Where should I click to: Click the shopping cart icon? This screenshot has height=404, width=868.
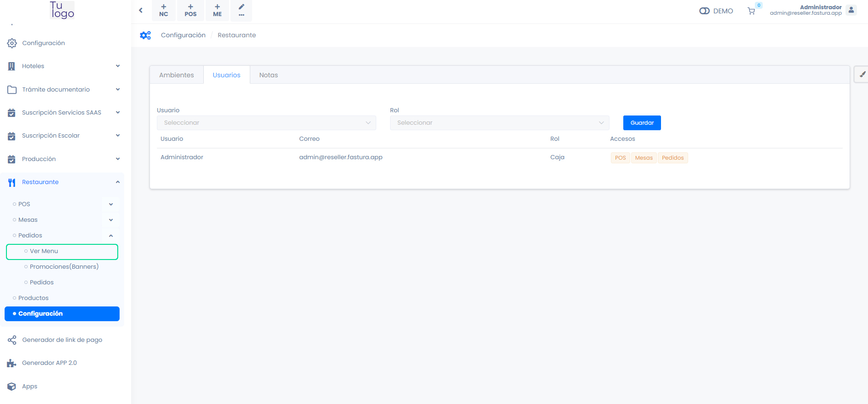point(751,11)
